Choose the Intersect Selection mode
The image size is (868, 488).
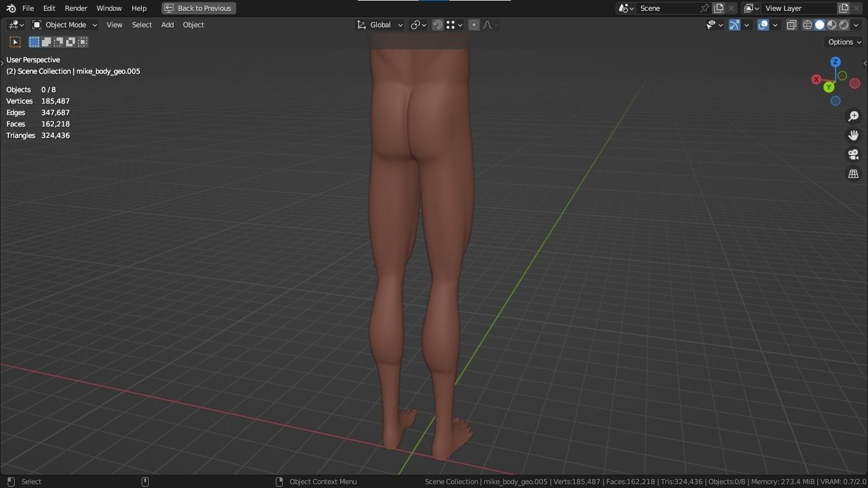(x=83, y=42)
